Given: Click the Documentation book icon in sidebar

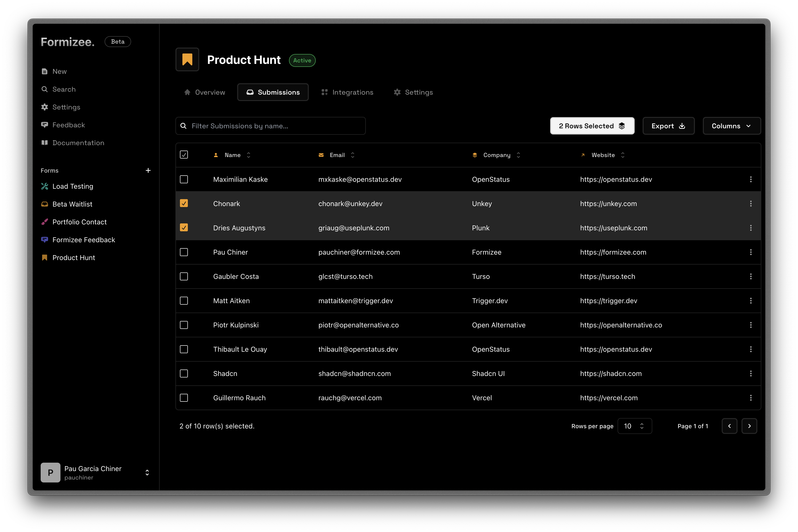Looking at the screenshot, I should coord(44,142).
